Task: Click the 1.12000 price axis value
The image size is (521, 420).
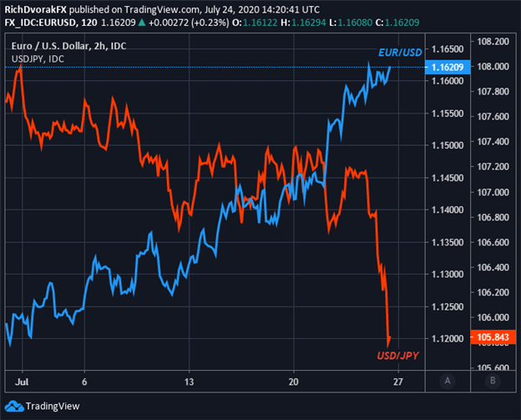Action: click(x=448, y=339)
